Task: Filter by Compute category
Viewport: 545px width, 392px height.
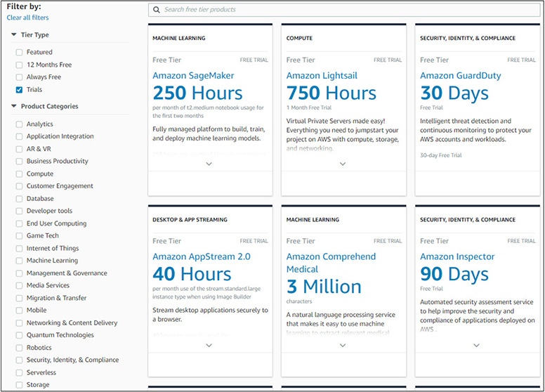Action: [19, 174]
